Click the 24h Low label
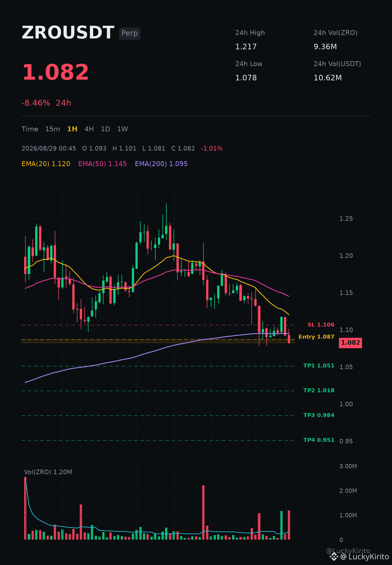 (x=249, y=64)
